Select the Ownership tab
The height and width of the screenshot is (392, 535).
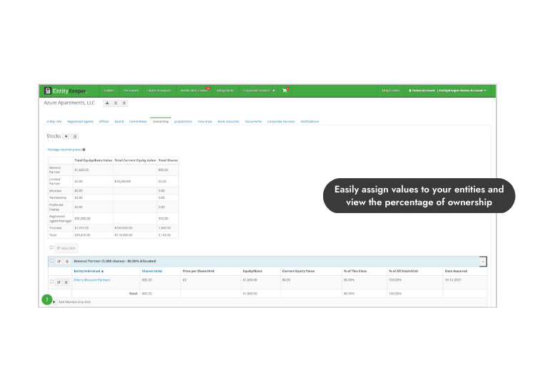click(160, 121)
